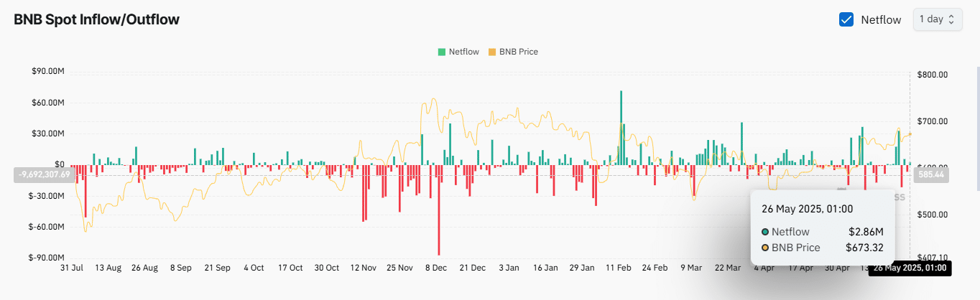This screenshot has height=300, width=980.
Task: Click the 21 Sep date label
Action: pos(217,268)
